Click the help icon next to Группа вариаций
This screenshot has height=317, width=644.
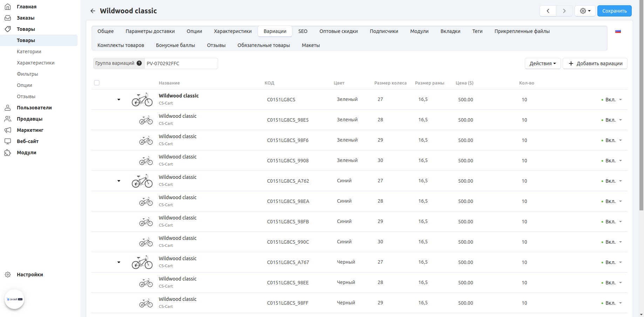pyautogui.click(x=139, y=63)
